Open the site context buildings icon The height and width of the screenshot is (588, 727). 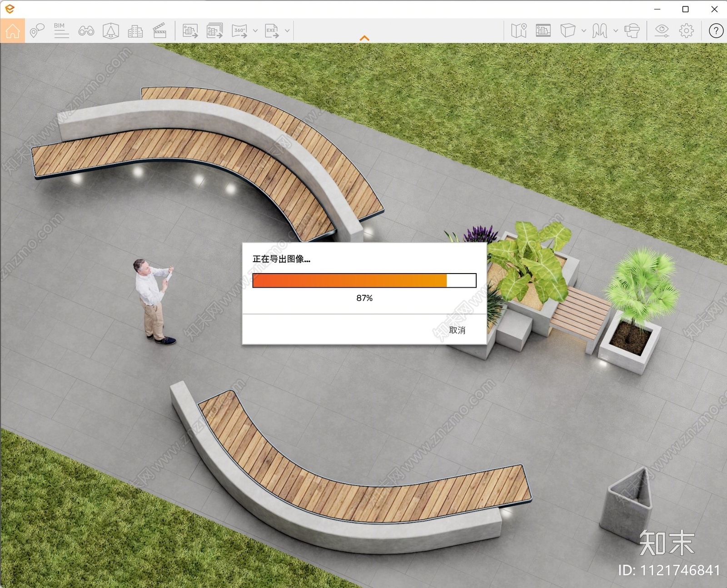pos(135,31)
